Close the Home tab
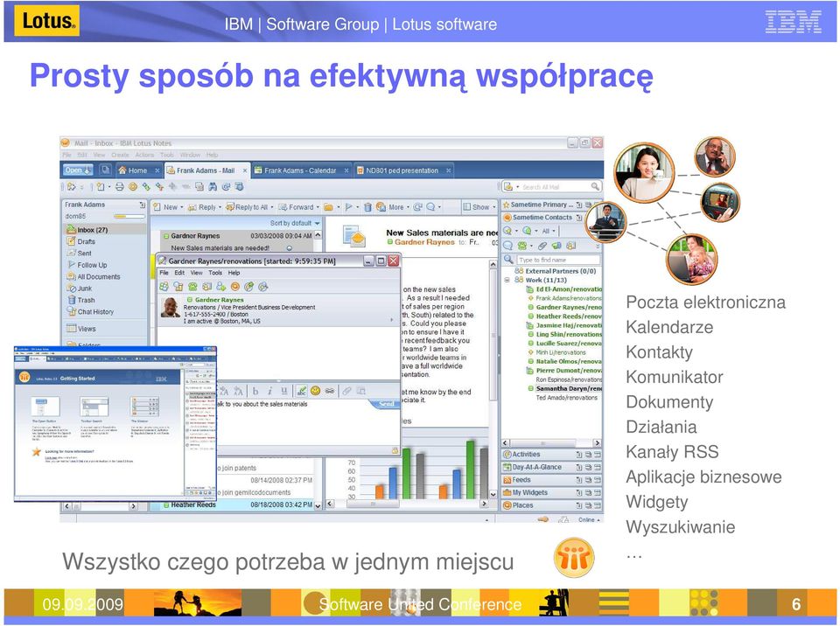The image size is (840, 626). coord(157,170)
